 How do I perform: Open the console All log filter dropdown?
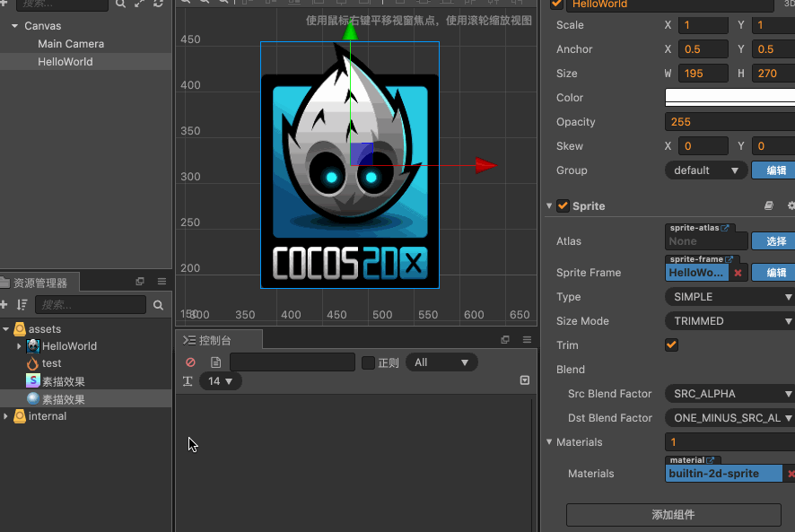click(441, 362)
